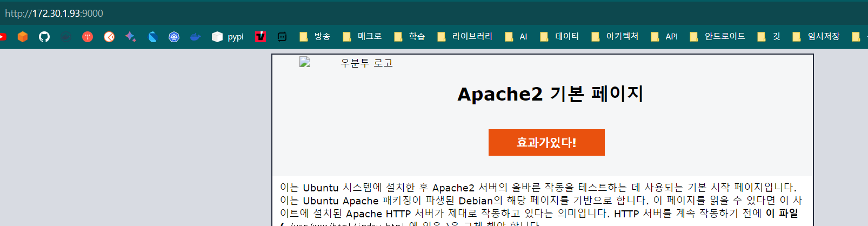868x226 pixels.
Task: Open the YouTube bookmark icon
Action: tap(2, 37)
